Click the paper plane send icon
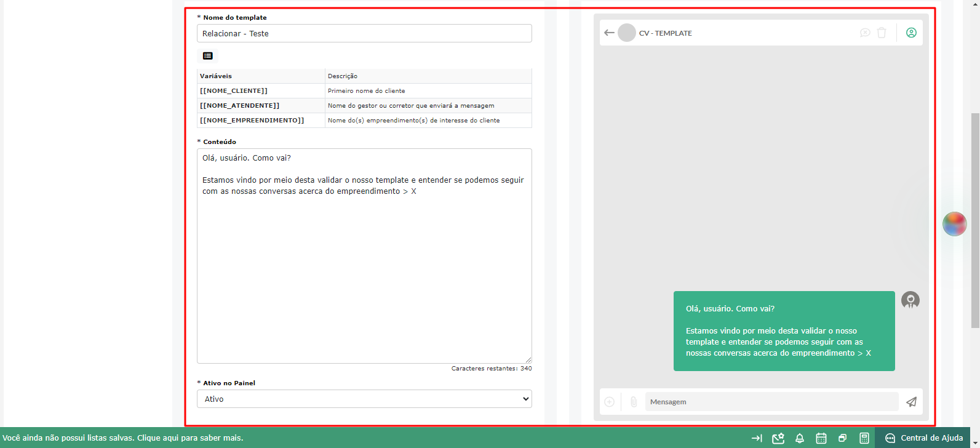 (x=911, y=402)
